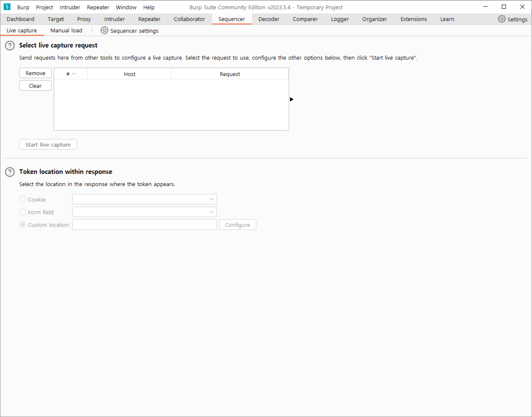Screen dimensions: 532x417
Task: Switch to the Intruder tool tab
Action: [114, 19]
